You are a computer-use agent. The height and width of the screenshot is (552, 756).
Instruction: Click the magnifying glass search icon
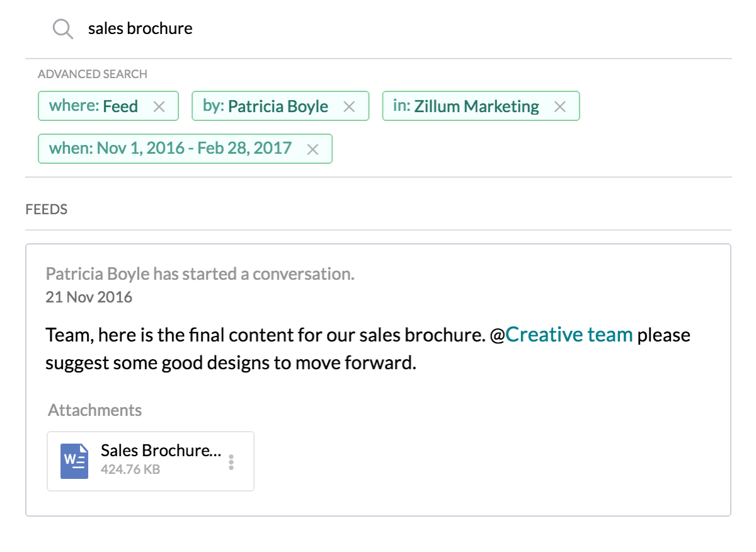click(x=63, y=28)
